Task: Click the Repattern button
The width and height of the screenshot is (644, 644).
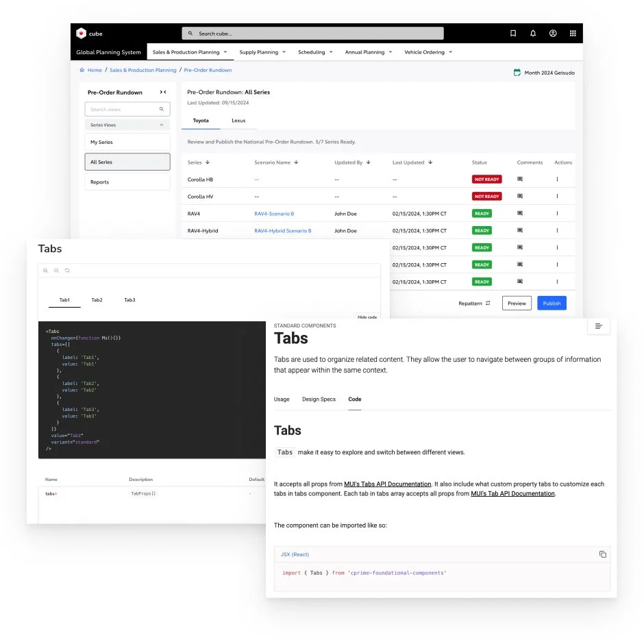Action: tap(474, 303)
